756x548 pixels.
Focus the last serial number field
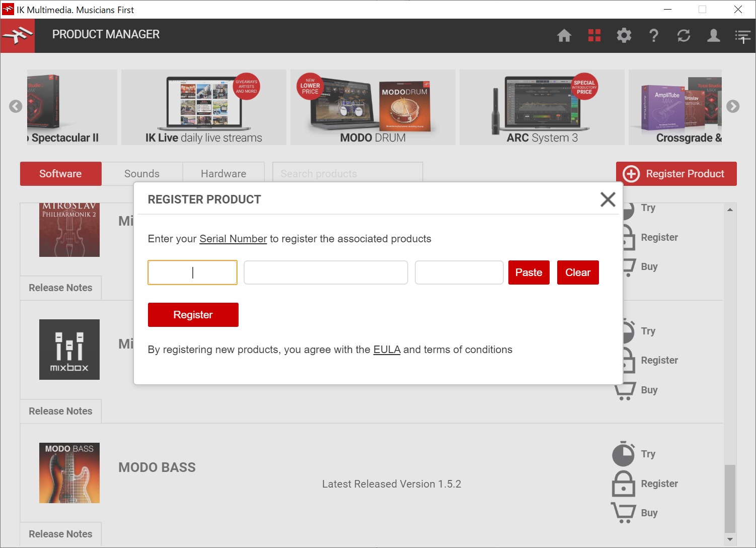click(459, 272)
